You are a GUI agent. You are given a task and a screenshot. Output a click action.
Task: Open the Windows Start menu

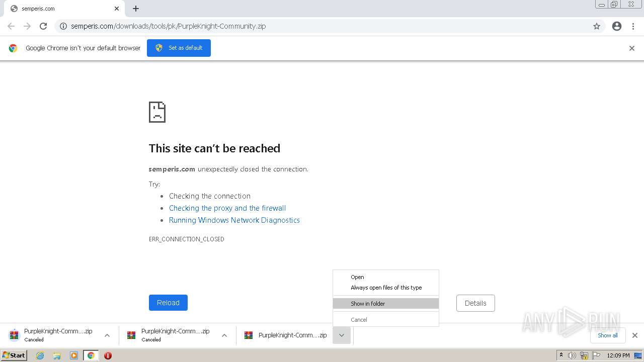[14, 355]
